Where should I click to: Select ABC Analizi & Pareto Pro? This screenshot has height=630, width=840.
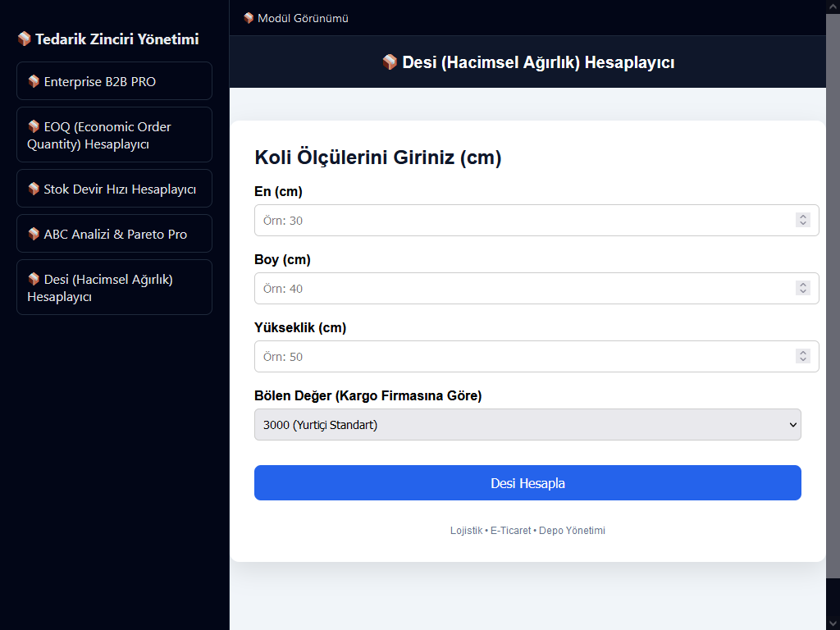114,234
